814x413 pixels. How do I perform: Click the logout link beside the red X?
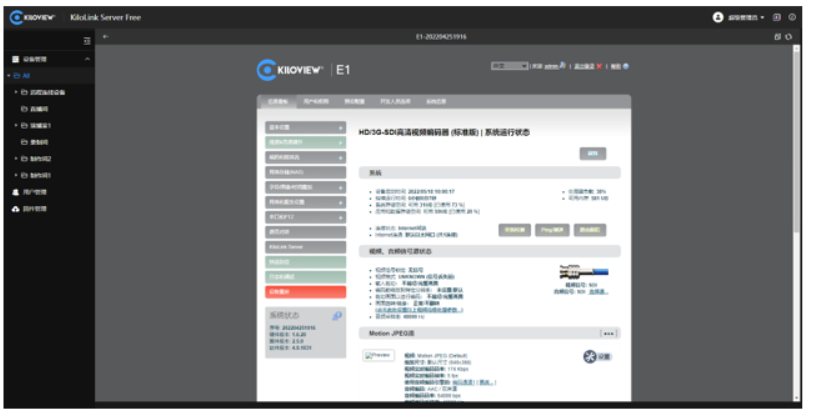[584, 66]
